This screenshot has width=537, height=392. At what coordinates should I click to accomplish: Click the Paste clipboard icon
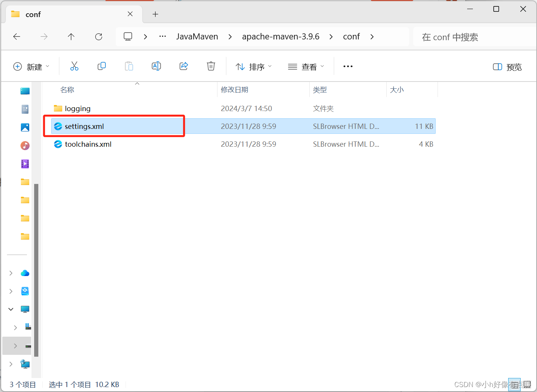[129, 66]
